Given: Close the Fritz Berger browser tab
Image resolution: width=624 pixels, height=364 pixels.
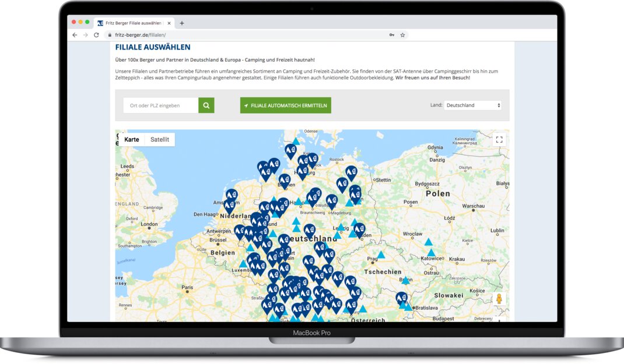Looking at the screenshot, I should [169, 23].
